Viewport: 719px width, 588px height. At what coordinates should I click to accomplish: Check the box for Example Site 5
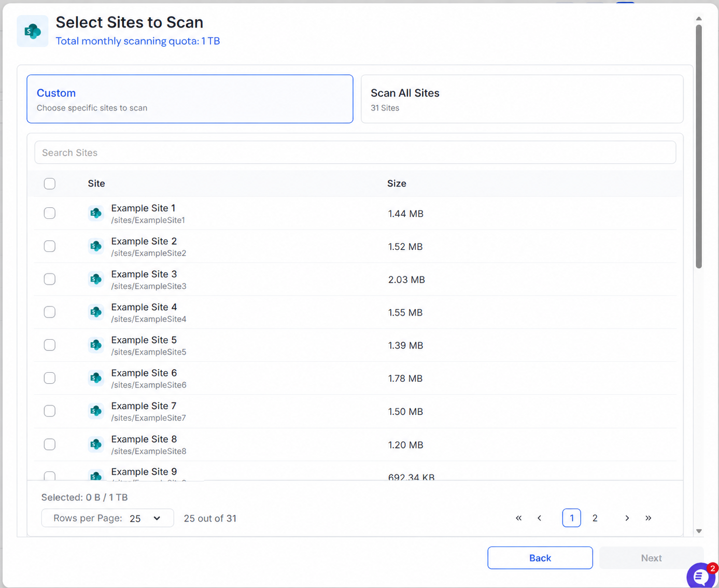click(x=50, y=345)
